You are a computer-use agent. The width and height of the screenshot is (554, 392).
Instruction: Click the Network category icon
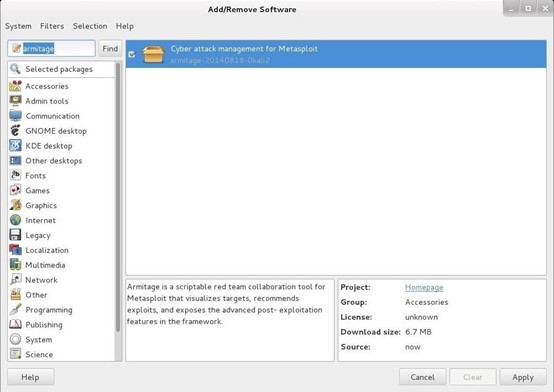click(15, 280)
